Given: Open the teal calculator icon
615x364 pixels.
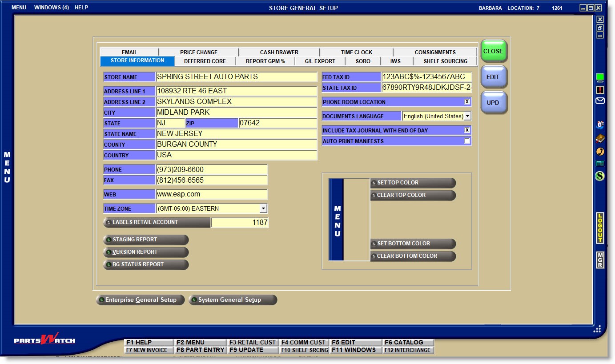Looking at the screenshot, I should pyautogui.click(x=600, y=164).
